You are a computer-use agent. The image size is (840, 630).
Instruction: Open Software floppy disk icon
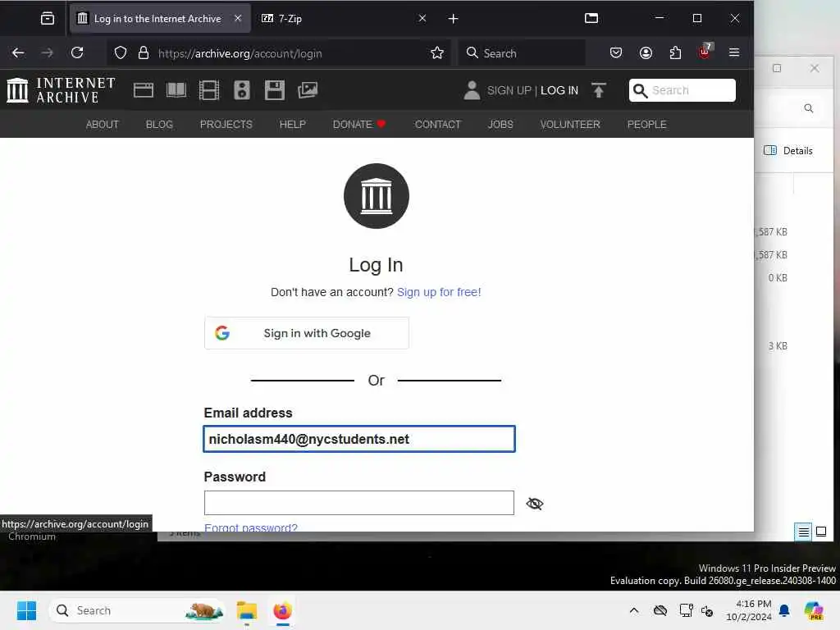click(x=274, y=90)
